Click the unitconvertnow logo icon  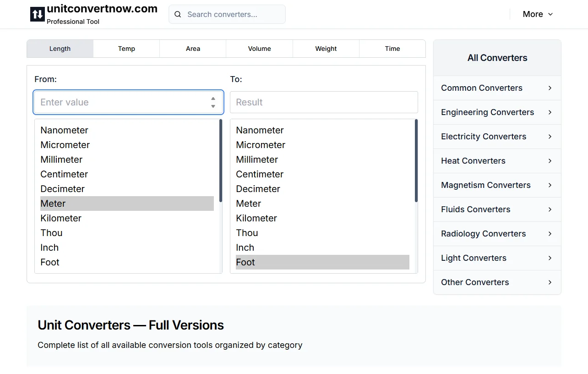(37, 14)
